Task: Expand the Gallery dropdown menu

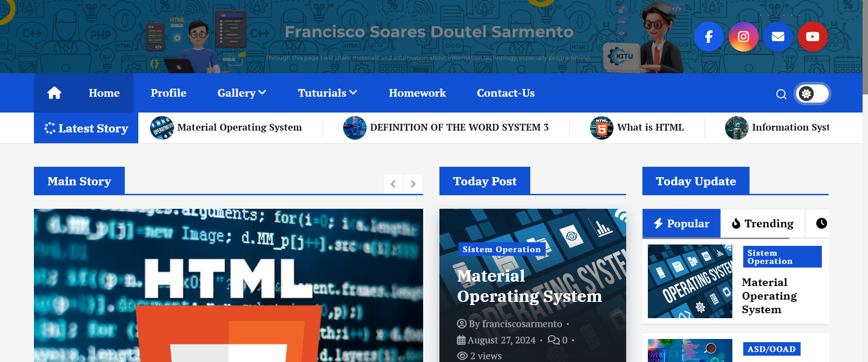Action: (x=241, y=93)
